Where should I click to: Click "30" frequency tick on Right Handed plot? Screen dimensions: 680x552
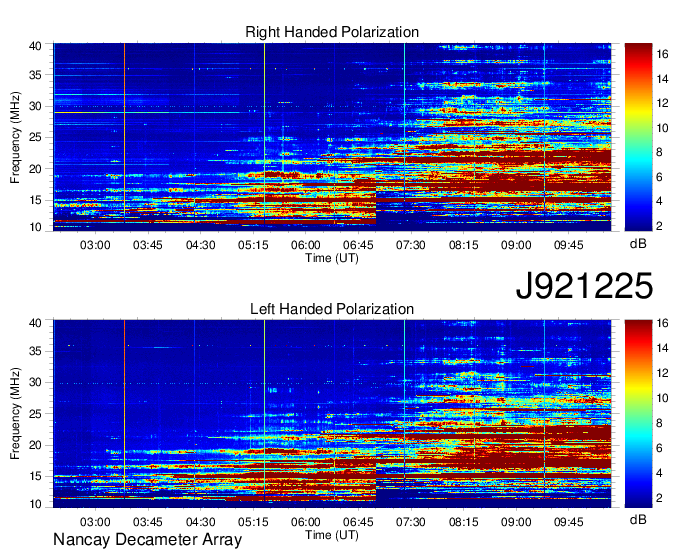(x=35, y=106)
